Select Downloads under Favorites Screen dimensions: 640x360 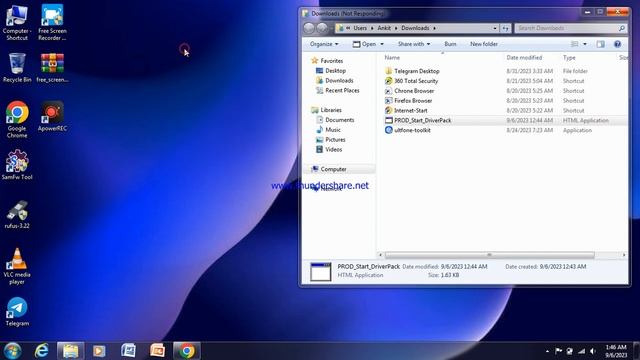(x=335, y=81)
